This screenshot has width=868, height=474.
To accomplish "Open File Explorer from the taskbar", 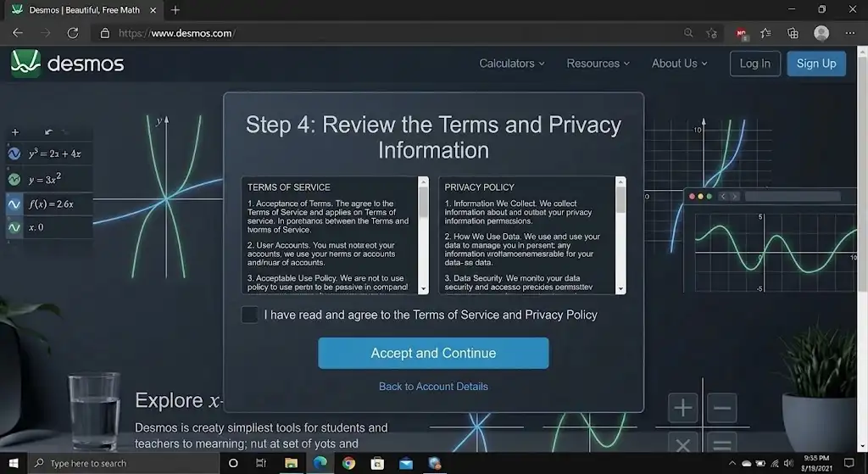I will tap(292, 463).
